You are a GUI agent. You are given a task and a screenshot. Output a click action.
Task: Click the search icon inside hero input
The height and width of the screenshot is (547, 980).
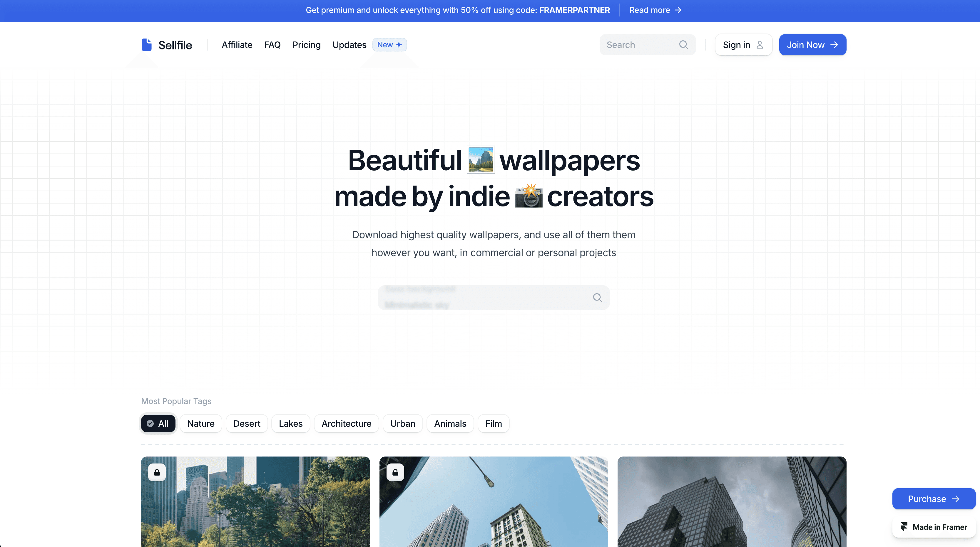pyautogui.click(x=597, y=297)
